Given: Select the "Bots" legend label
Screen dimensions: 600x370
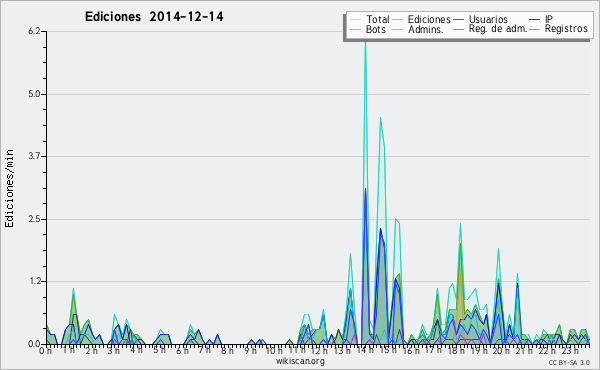Looking at the screenshot, I should click(376, 29).
